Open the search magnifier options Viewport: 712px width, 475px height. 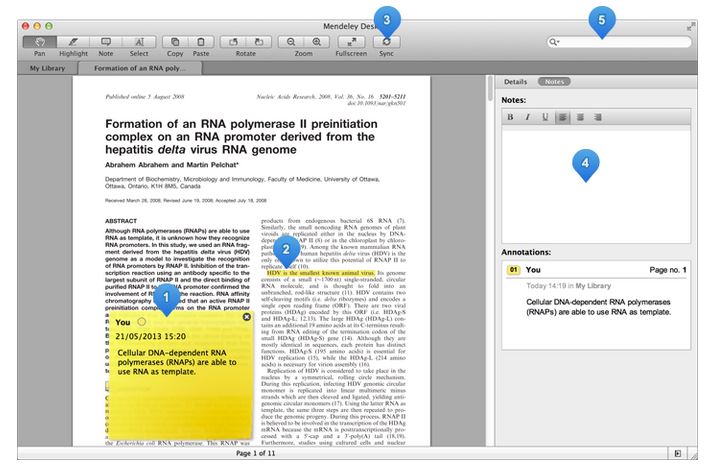554,42
